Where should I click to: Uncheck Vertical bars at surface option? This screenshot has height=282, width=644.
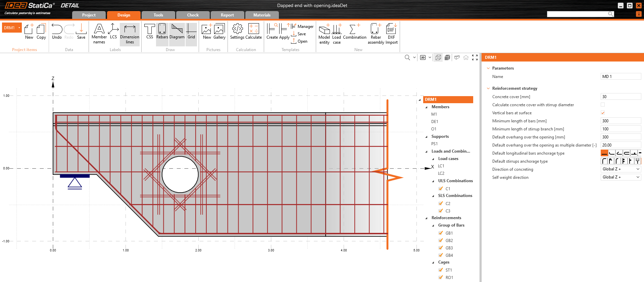[x=603, y=113]
